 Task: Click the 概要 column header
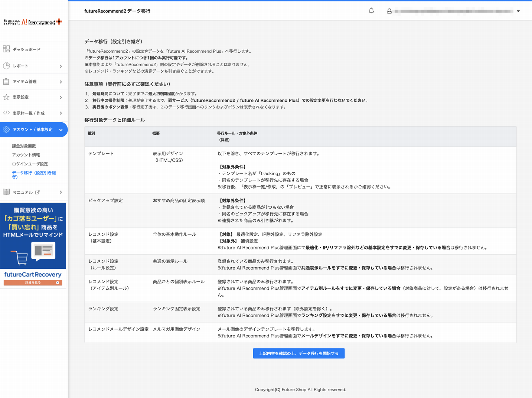click(156, 133)
